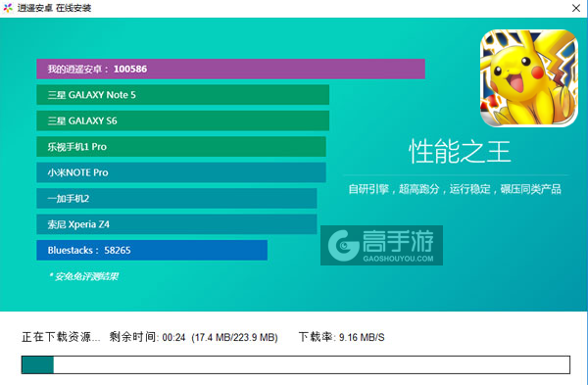Click the 性能之王 heading
This screenshot has height=385, width=588.
point(460,152)
